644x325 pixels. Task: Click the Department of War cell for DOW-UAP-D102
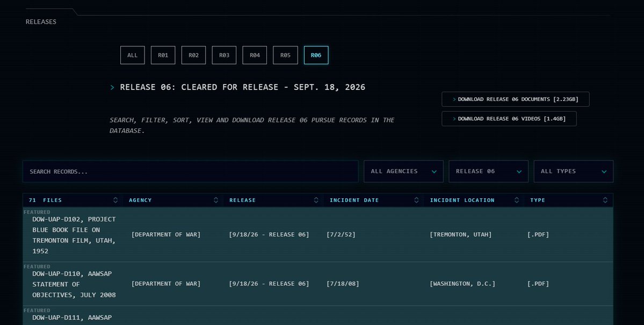166,235
